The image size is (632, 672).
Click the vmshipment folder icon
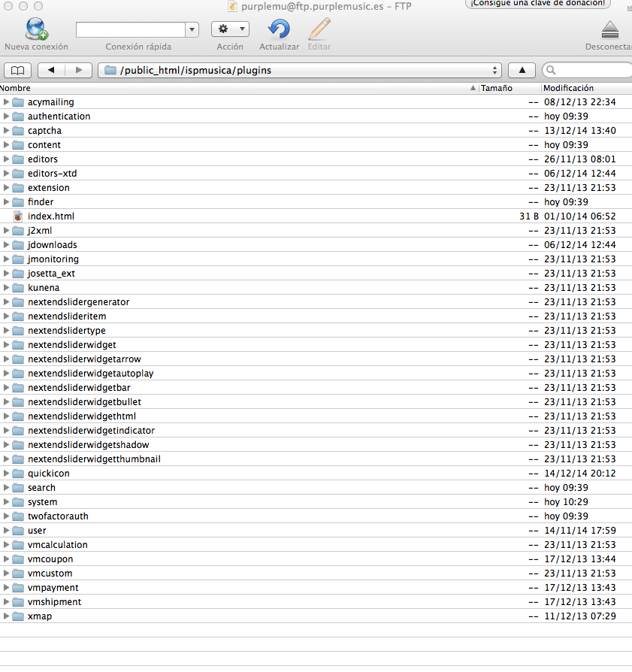[18, 601]
